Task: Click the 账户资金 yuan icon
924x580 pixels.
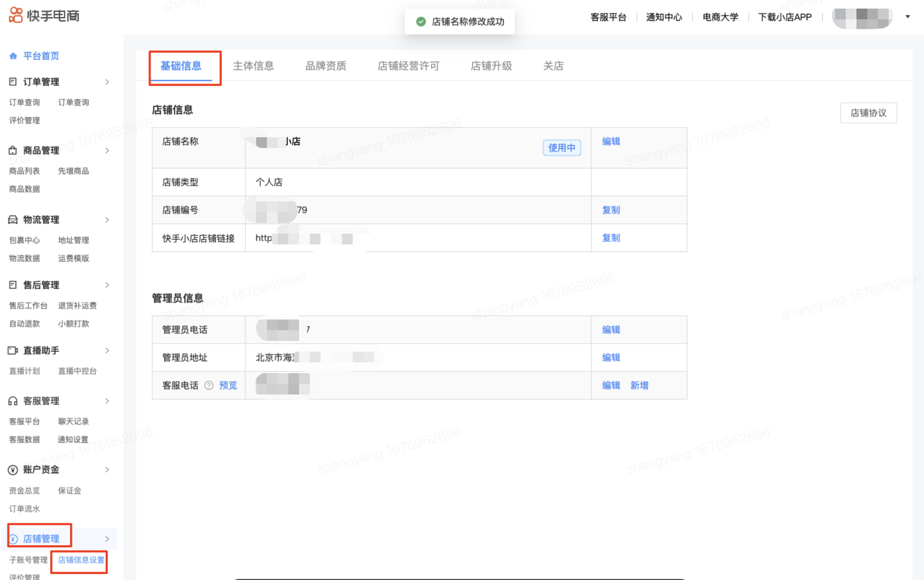Action: 13,470
